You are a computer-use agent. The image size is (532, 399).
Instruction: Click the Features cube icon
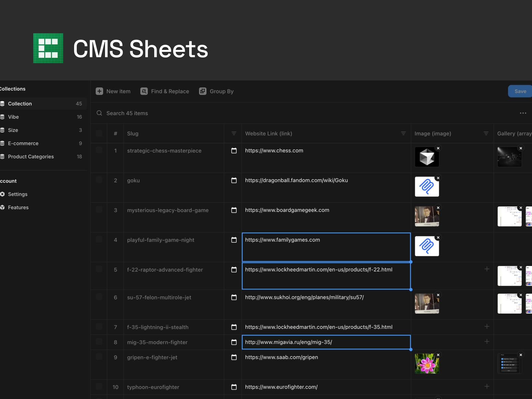(x=3, y=207)
